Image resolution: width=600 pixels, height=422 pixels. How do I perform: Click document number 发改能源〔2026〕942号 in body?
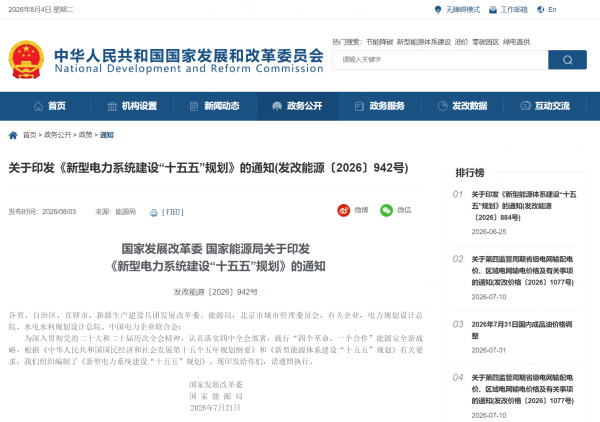pyautogui.click(x=215, y=292)
